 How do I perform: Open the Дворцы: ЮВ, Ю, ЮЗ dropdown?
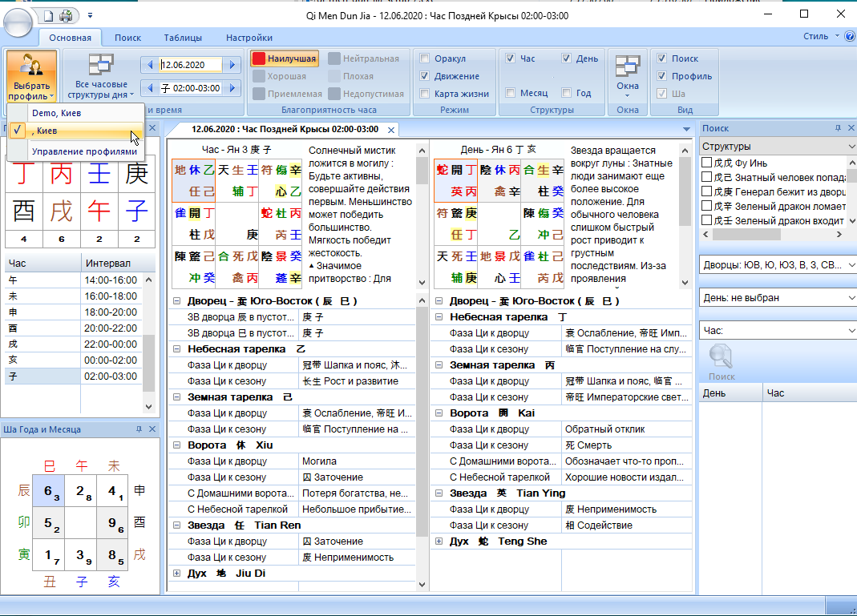coord(851,265)
